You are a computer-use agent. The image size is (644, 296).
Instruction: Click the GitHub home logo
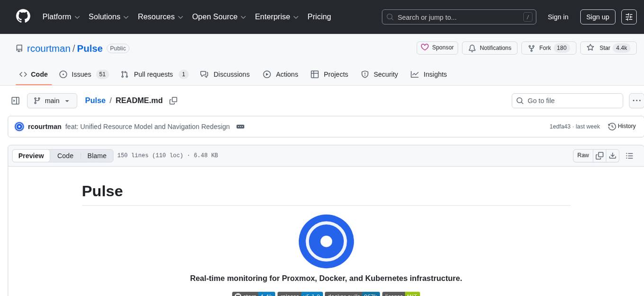(x=23, y=17)
